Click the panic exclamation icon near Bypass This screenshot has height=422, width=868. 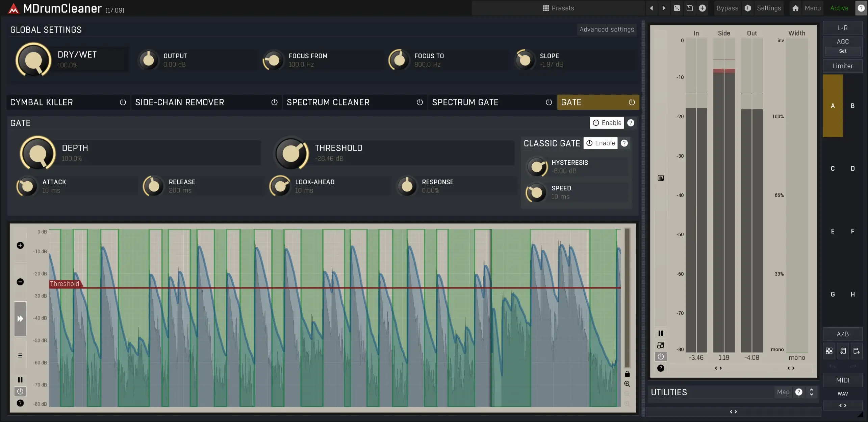click(748, 8)
